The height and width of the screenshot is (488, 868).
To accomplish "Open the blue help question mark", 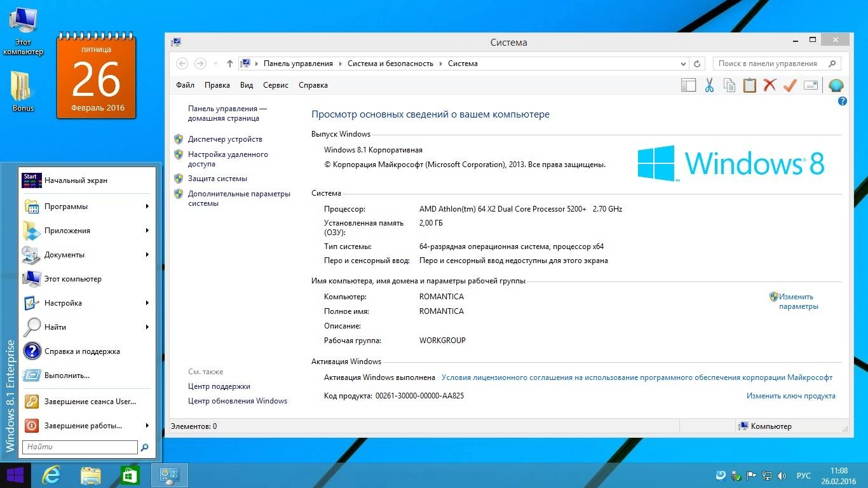I will (843, 101).
